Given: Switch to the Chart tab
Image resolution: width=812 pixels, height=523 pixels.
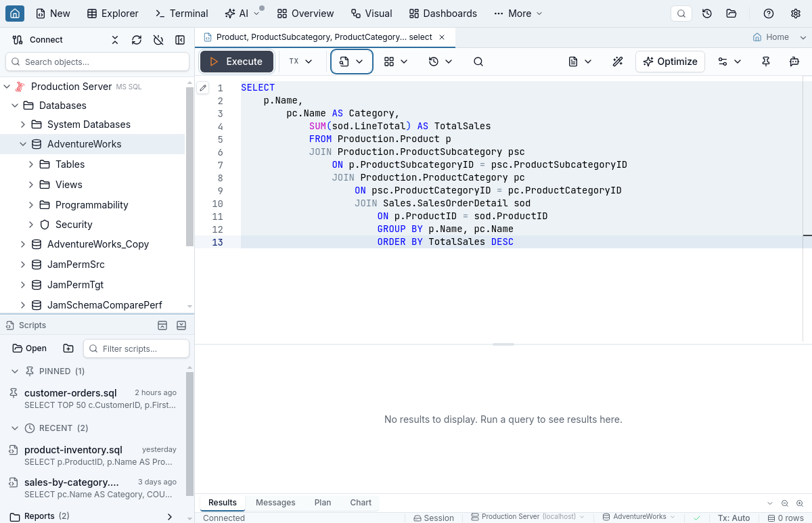Looking at the screenshot, I should 361,503.
